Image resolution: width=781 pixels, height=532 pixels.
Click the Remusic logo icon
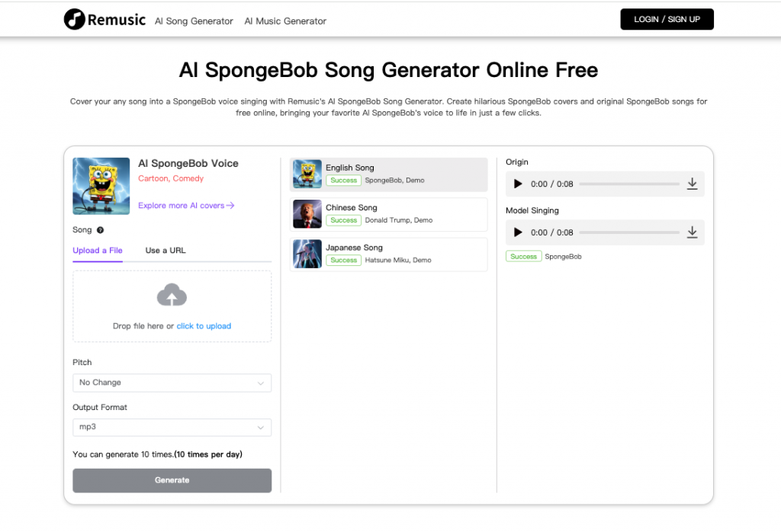point(74,20)
